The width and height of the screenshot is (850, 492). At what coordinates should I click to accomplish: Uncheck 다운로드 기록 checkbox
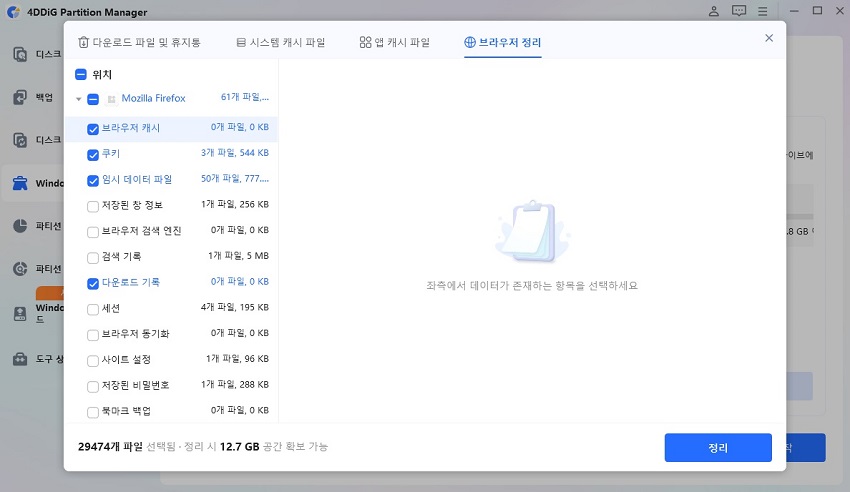click(93, 283)
